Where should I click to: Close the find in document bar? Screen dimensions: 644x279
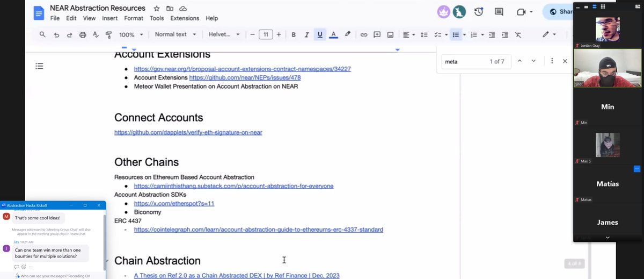(x=565, y=61)
